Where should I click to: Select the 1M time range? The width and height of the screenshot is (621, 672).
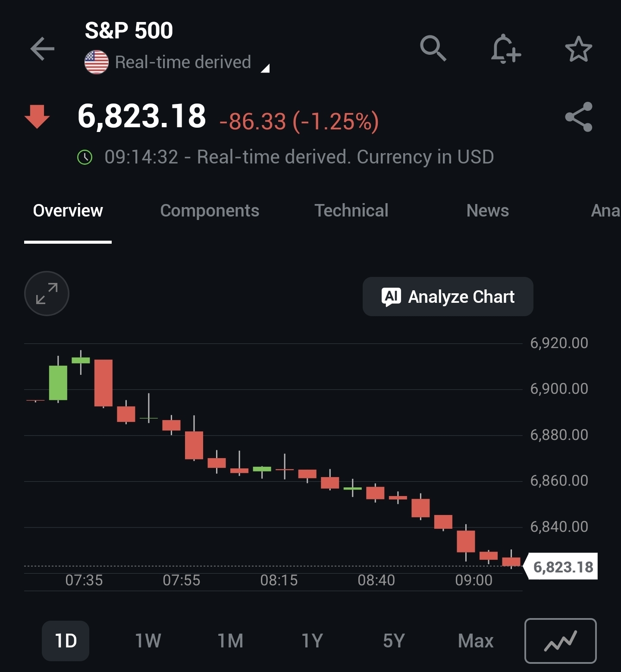click(230, 641)
